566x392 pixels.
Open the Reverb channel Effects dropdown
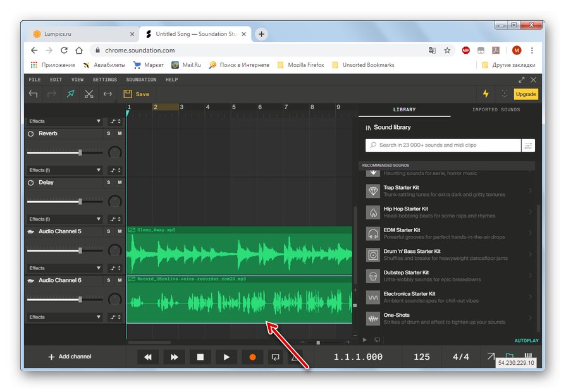65,170
